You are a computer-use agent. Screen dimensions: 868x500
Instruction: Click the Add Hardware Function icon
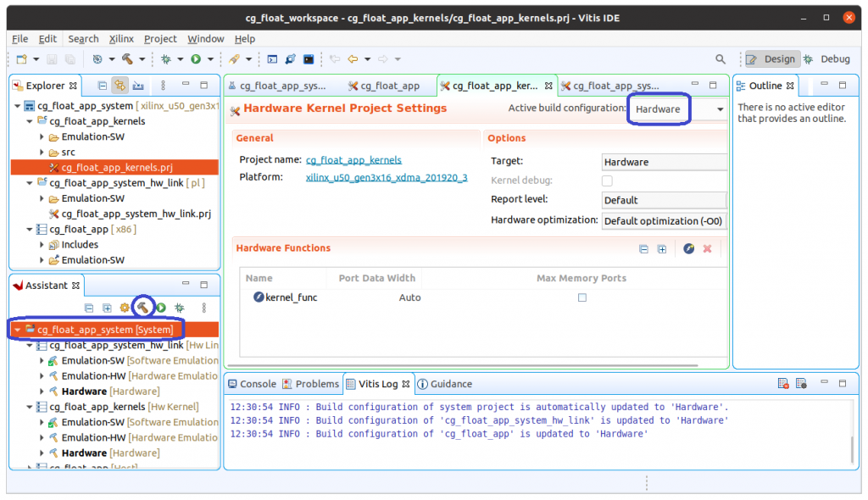[x=688, y=249]
